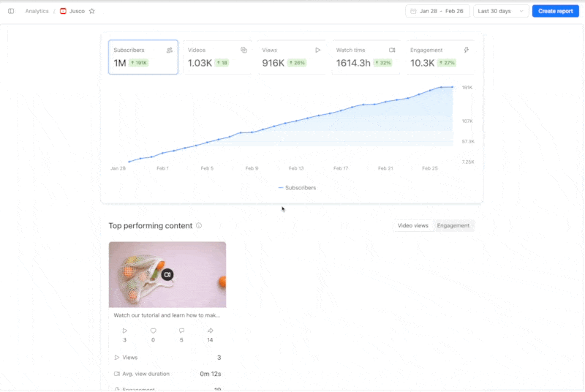Go to Analytics breadcrumb link

tap(37, 11)
